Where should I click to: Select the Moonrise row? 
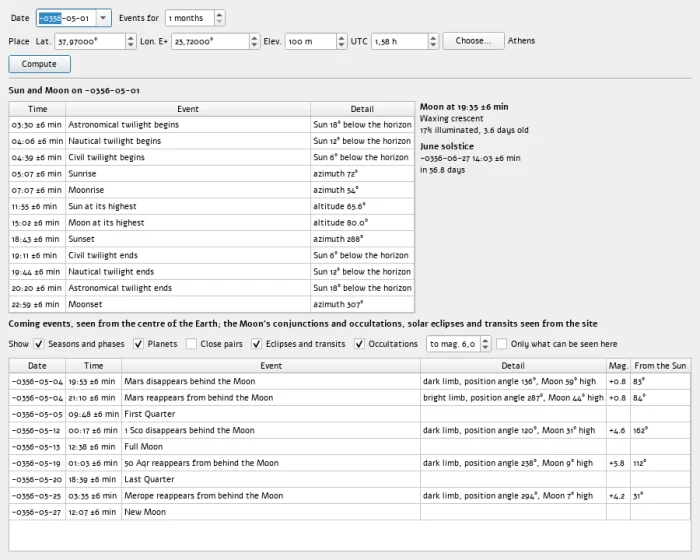pyautogui.click(x=212, y=190)
